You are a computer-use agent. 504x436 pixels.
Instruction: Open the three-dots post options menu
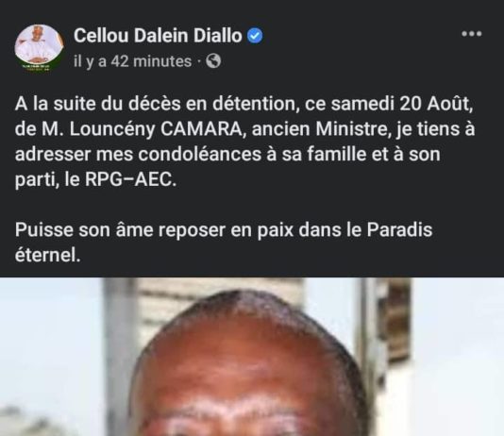click(472, 34)
